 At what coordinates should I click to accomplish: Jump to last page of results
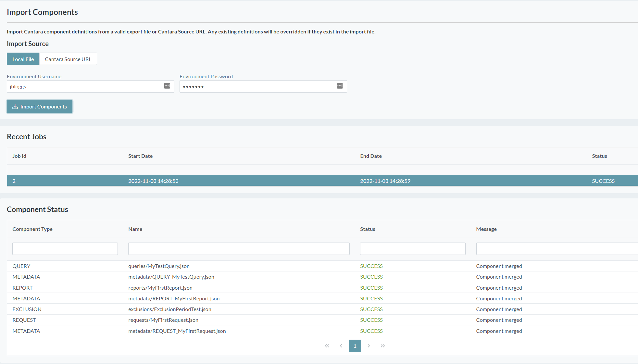pyautogui.click(x=383, y=346)
